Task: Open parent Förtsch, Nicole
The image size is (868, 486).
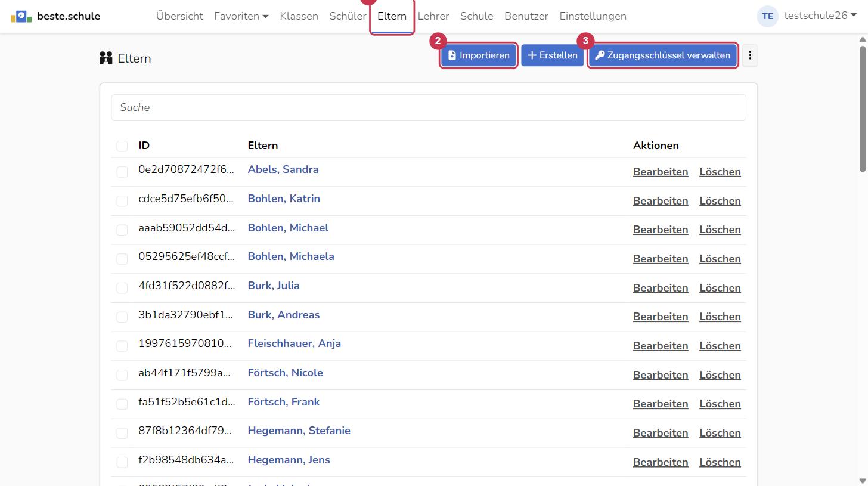Action: (286, 373)
